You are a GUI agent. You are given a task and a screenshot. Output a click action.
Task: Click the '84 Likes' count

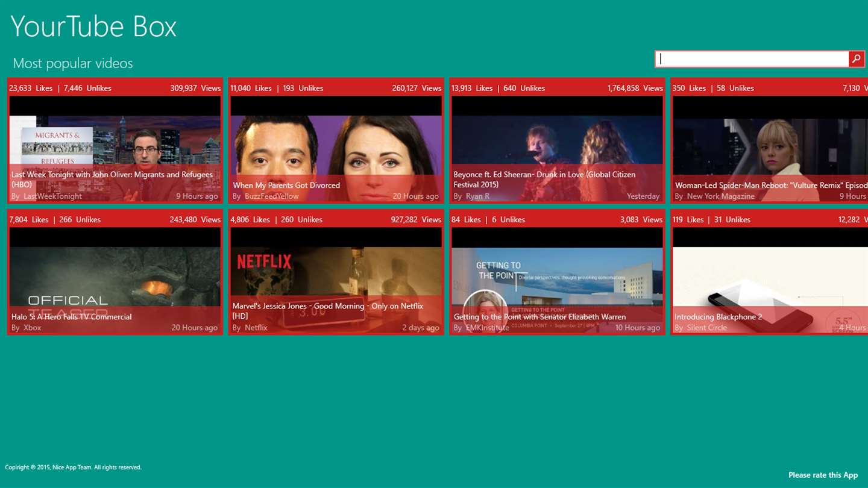pyautogui.click(x=466, y=219)
